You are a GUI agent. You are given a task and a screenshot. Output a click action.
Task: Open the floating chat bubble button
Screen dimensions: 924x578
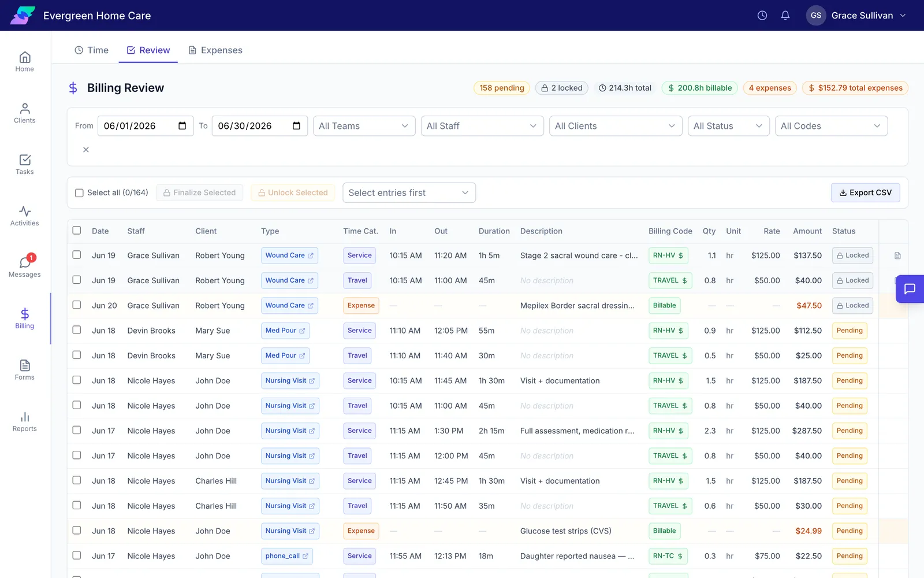pos(910,288)
